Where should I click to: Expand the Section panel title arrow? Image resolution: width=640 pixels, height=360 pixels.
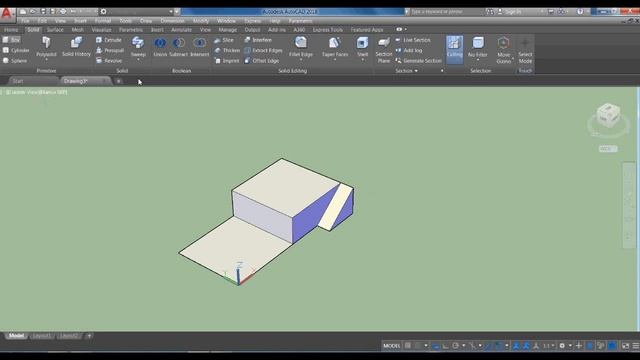[416, 71]
